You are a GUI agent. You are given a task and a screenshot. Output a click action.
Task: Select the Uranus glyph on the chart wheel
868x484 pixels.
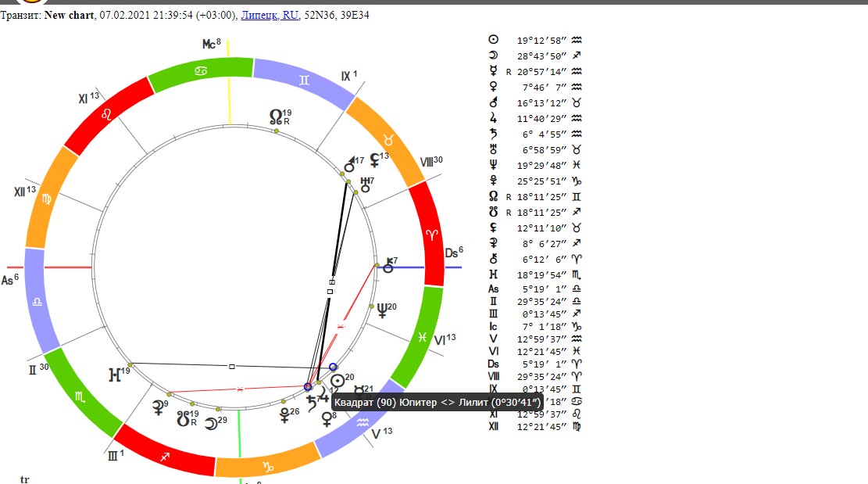click(x=365, y=185)
